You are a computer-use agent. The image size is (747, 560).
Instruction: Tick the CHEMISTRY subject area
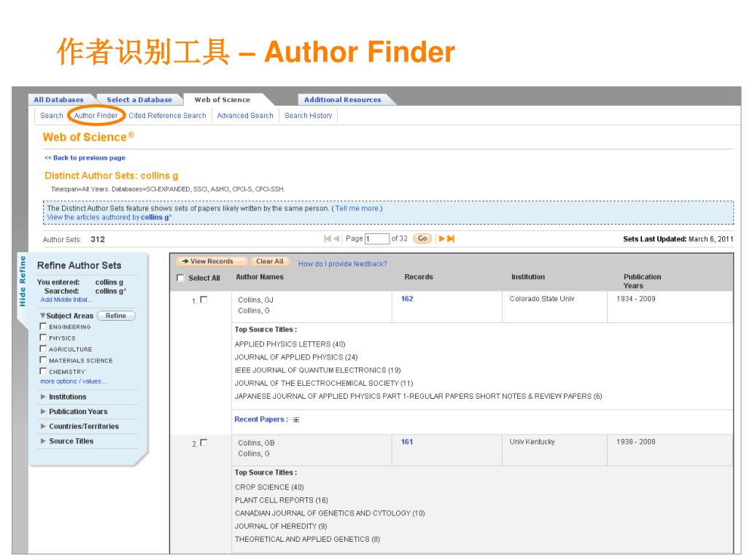tap(43, 371)
